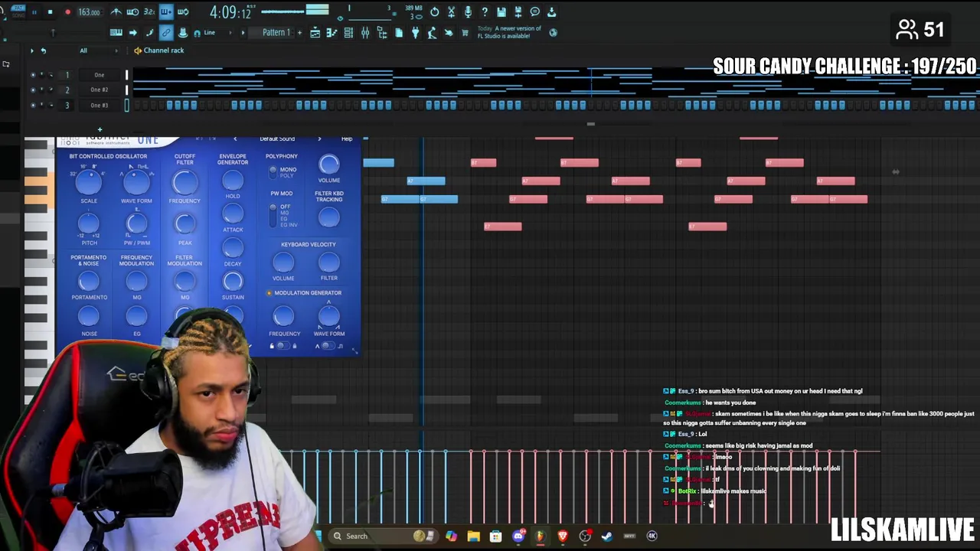
Task: Open Steam from the taskbar
Action: (x=607, y=536)
